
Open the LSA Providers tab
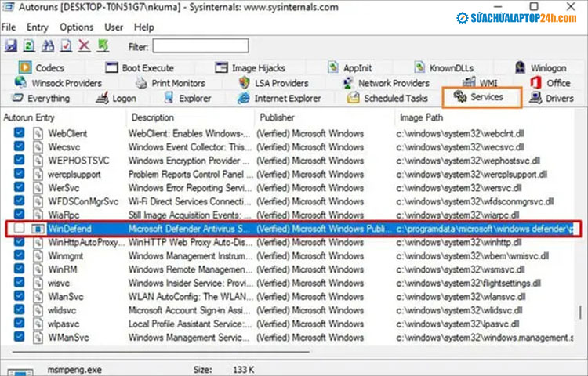274,83
